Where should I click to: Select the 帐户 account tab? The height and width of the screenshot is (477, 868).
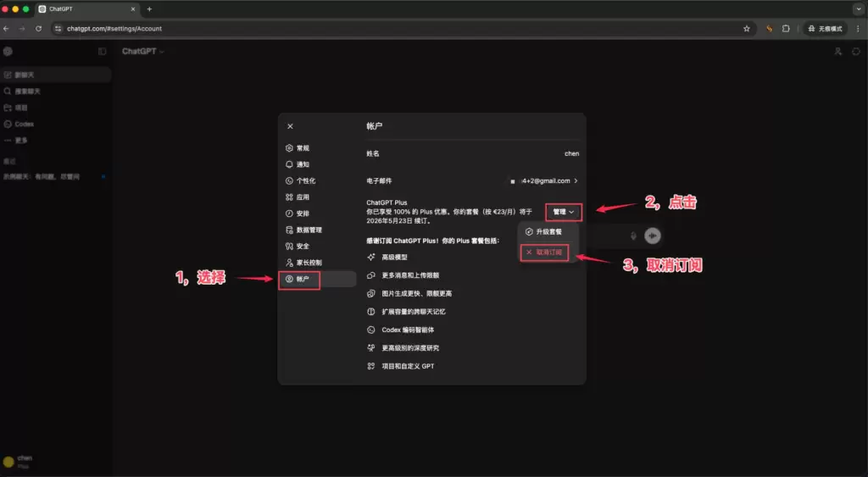point(303,279)
